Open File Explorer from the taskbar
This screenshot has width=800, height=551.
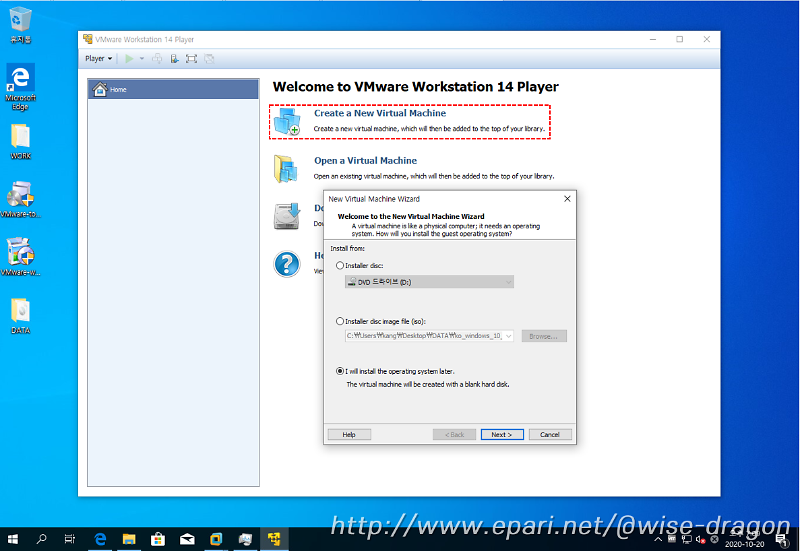129,539
